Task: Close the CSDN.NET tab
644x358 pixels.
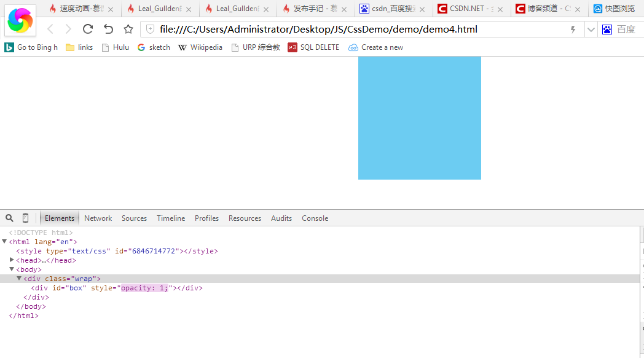Action: (500, 9)
